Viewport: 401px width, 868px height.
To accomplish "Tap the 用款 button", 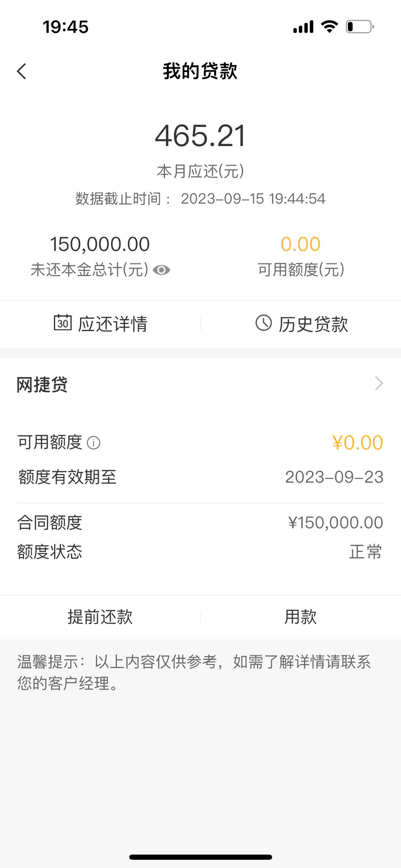I will (x=301, y=617).
